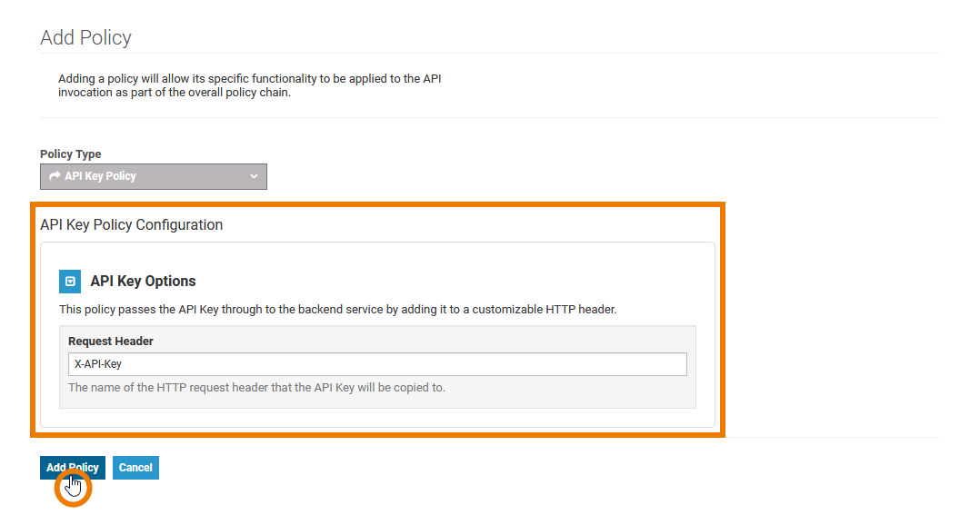
Task: Collapse the API Key Options section icon
Action: tap(70, 282)
